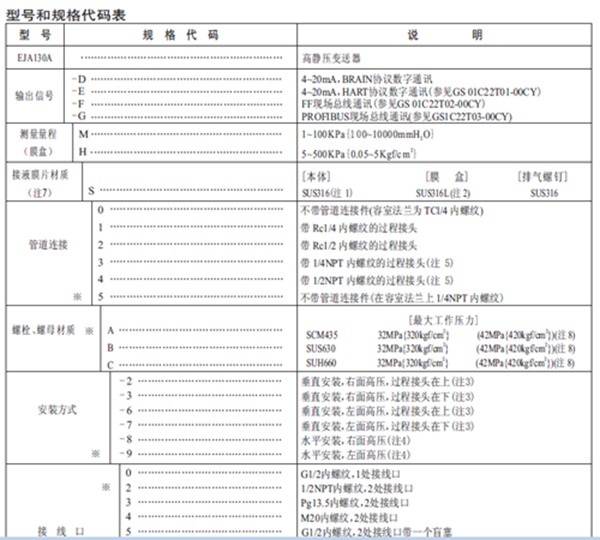Image resolution: width=600 pixels, height=540 pixels.
Task: Click 垂直安装,右面高压,过程接头在上
Action: (x=388, y=382)
